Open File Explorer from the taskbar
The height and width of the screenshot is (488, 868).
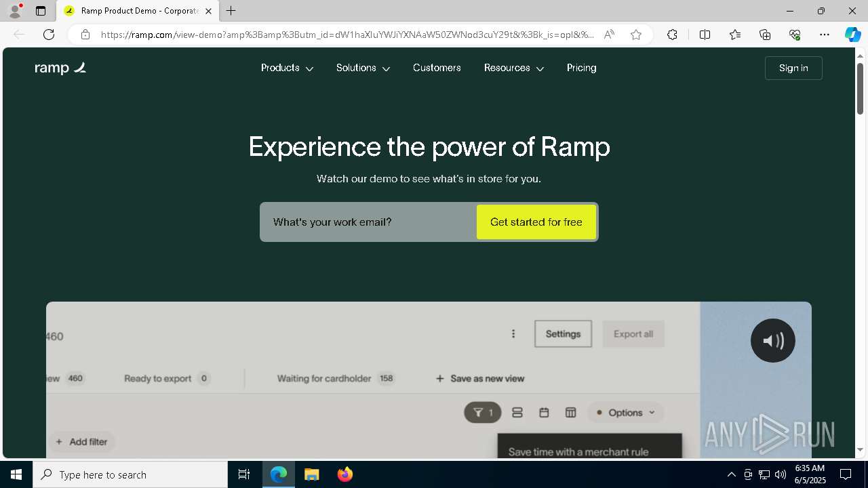(x=312, y=474)
